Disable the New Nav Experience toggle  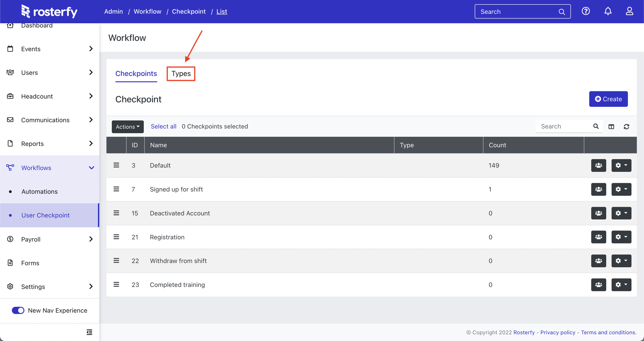tap(18, 310)
